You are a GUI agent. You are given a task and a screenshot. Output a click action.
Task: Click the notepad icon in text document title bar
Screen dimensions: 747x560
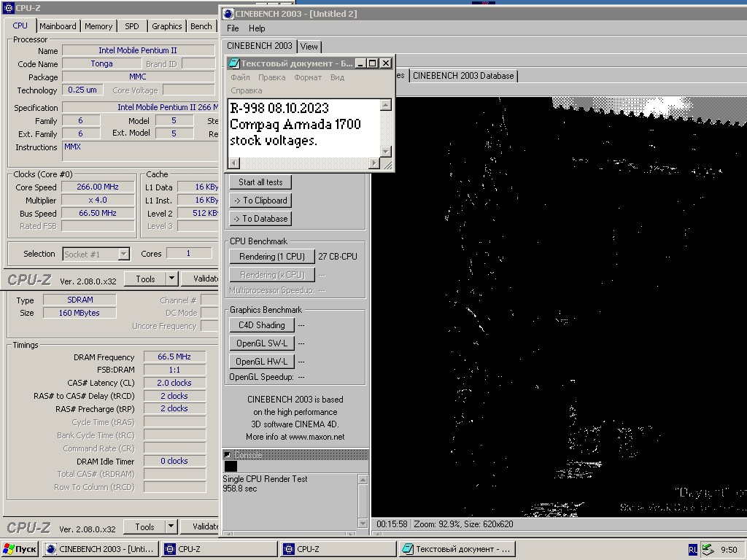coord(233,63)
